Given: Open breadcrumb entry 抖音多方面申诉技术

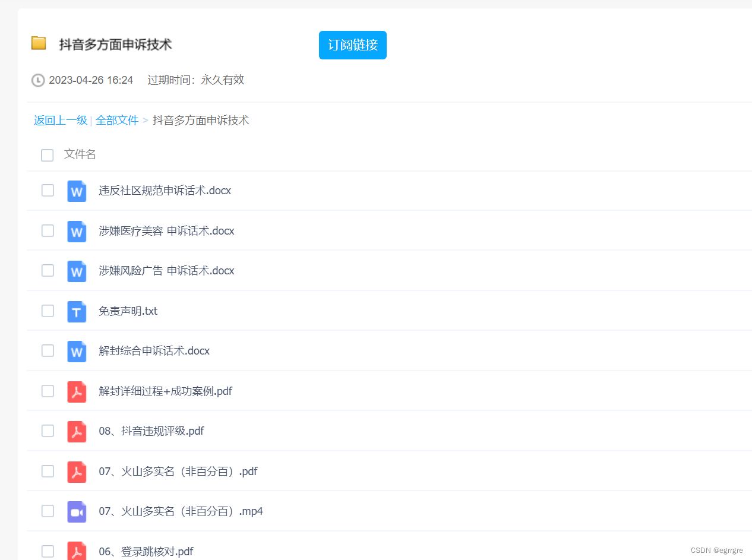Looking at the screenshot, I should (x=201, y=120).
